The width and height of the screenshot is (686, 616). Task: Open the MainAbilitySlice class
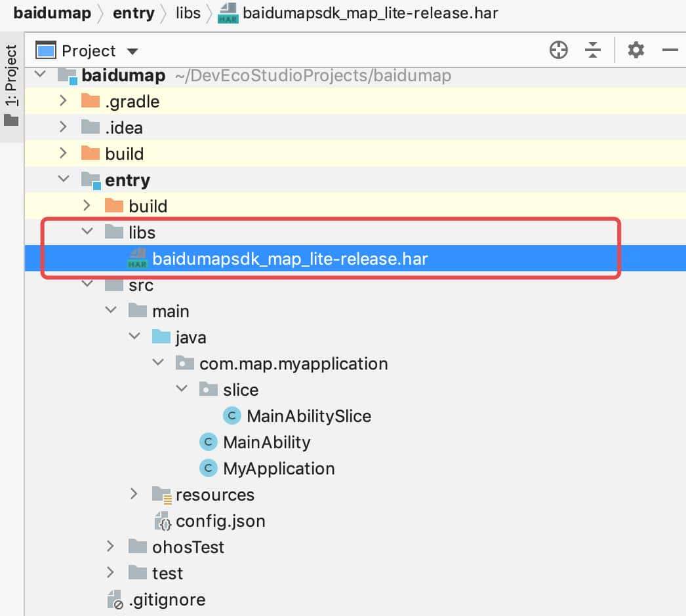click(x=309, y=417)
